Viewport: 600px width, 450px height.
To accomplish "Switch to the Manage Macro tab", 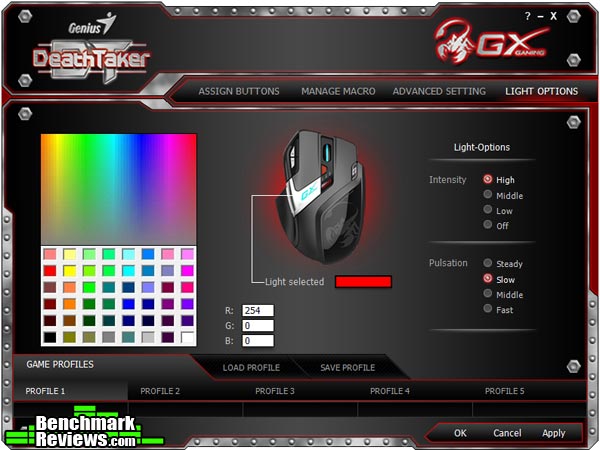I will [338, 91].
